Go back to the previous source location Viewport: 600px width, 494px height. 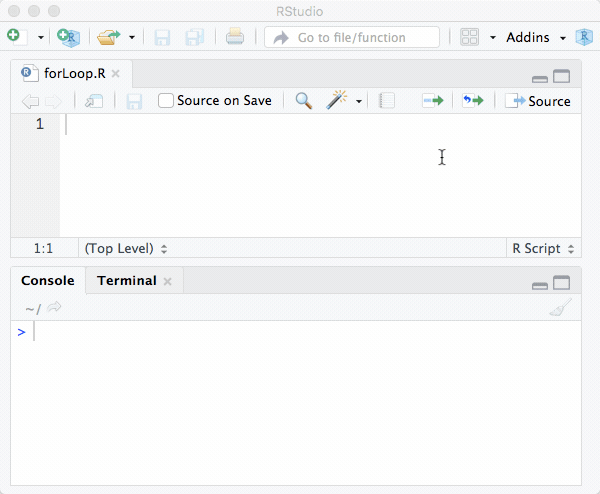pos(30,101)
